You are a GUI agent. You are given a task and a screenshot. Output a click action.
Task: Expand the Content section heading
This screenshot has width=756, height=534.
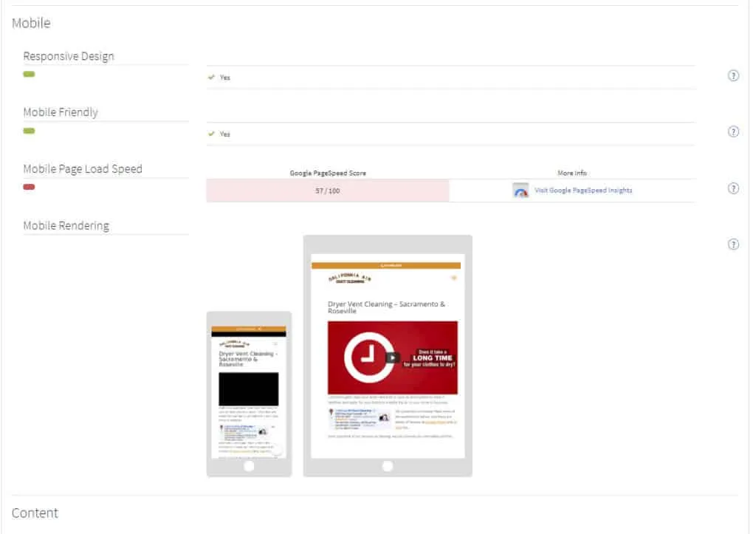pyautogui.click(x=35, y=513)
